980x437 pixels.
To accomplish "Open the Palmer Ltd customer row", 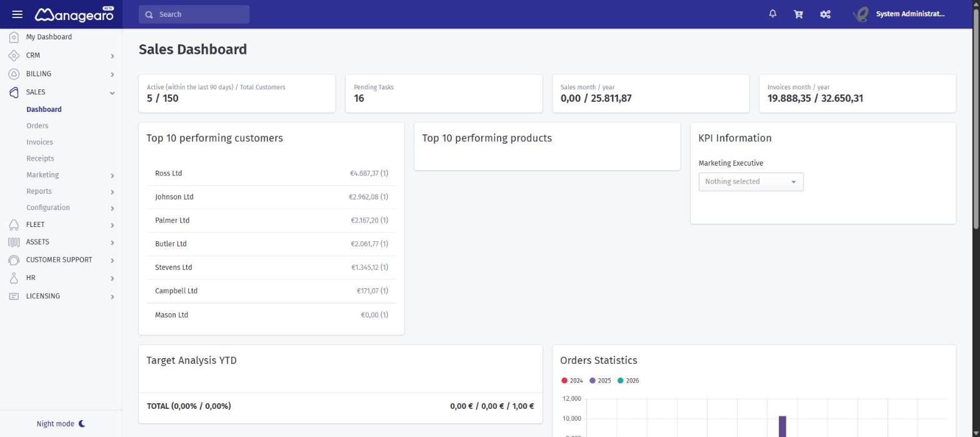I will click(271, 221).
